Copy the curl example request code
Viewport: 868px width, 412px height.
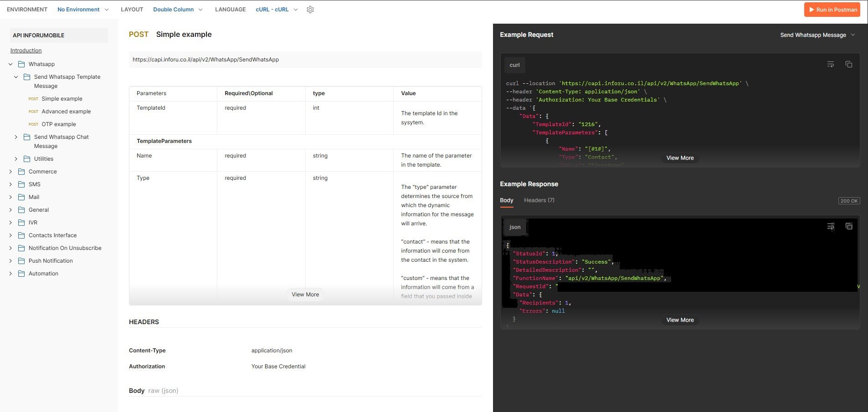[849, 65]
